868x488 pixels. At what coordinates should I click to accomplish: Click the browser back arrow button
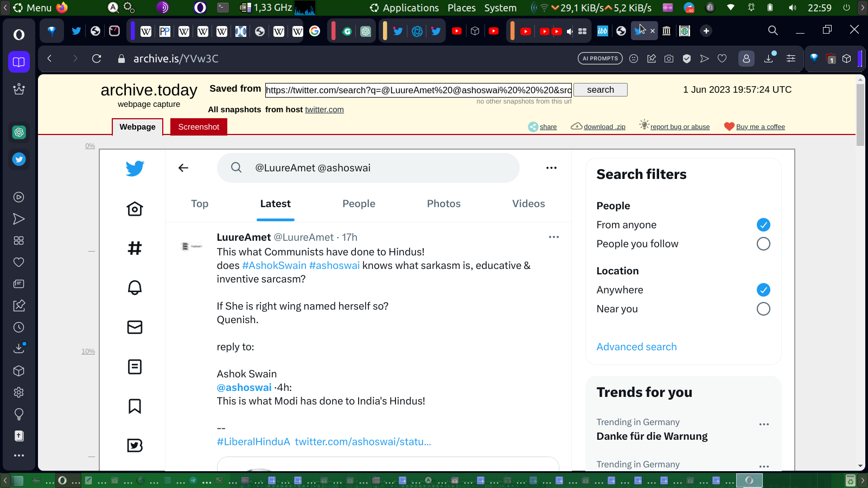pyautogui.click(x=49, y=59)
